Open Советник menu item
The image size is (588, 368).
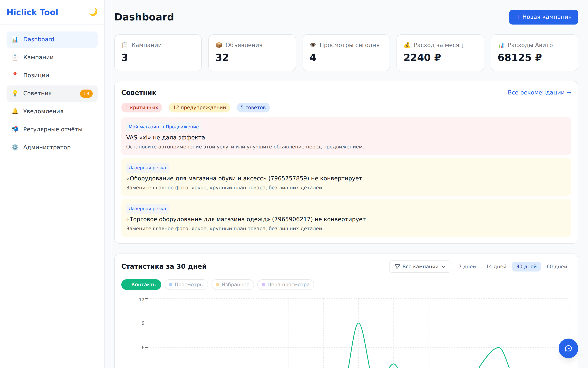[52, 93]
